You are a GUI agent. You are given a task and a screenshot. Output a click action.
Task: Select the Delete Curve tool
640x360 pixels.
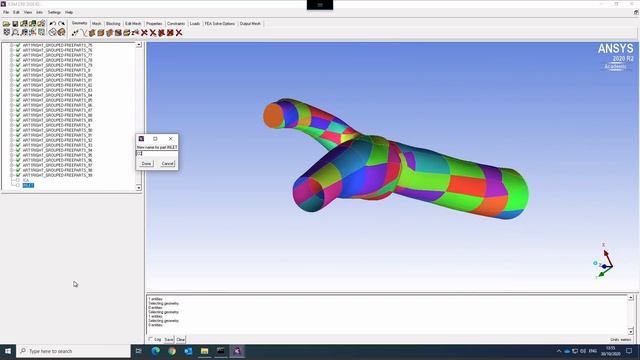pyautogui.click(x=153, y=33)
